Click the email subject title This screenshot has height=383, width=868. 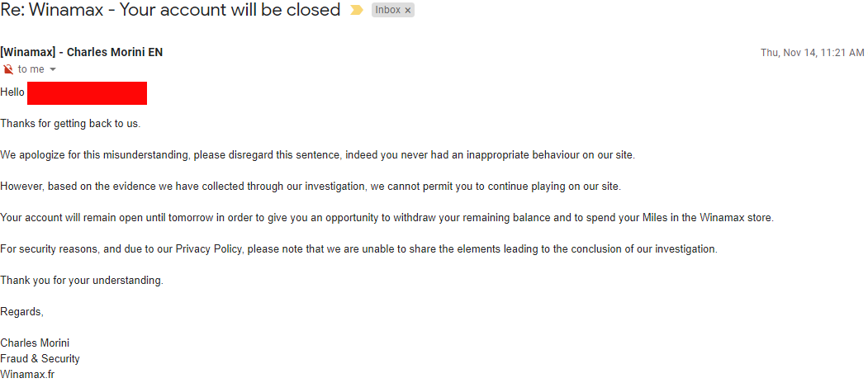pyautogui.click(x=170, y=10)
